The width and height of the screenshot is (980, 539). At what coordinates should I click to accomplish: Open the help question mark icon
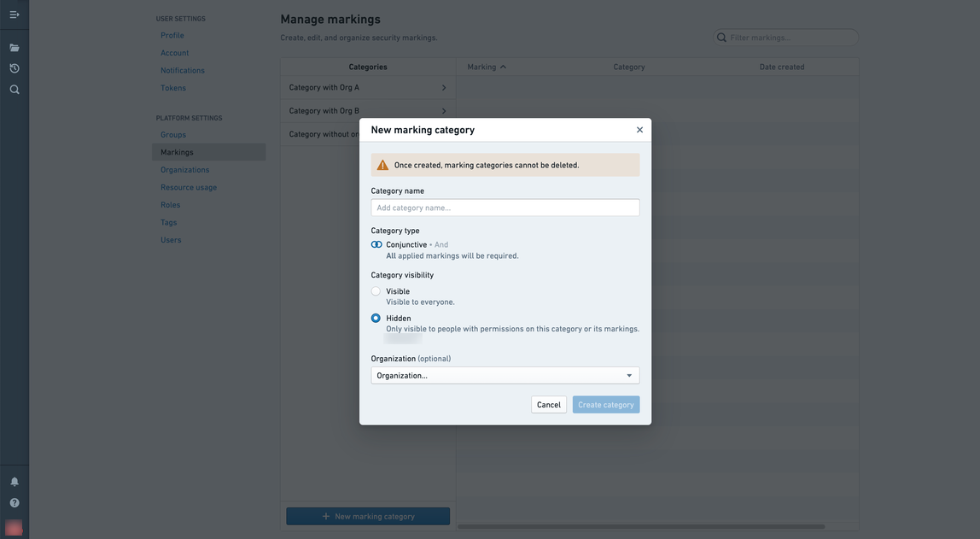(15, 503)
